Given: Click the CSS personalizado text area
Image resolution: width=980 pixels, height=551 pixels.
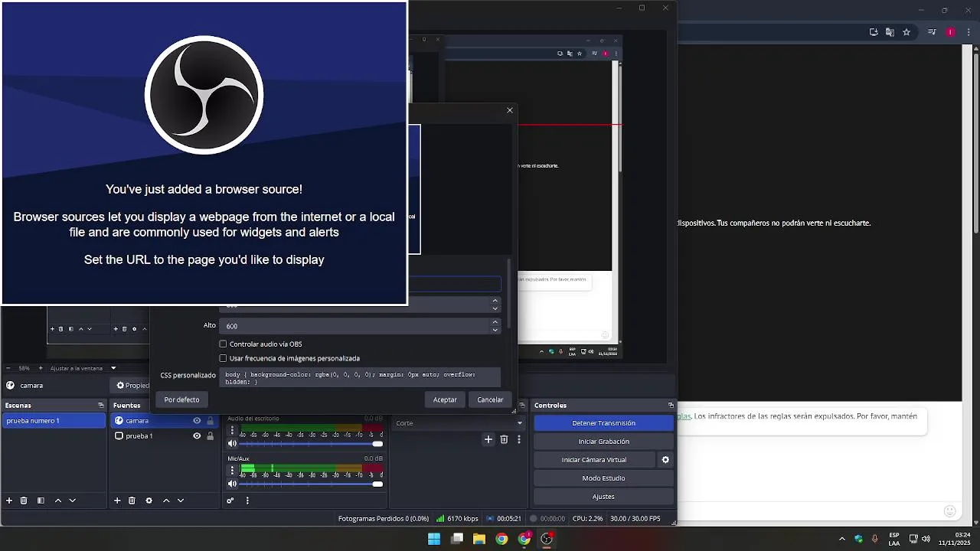Looking at the screenshot, I should 360,377.
